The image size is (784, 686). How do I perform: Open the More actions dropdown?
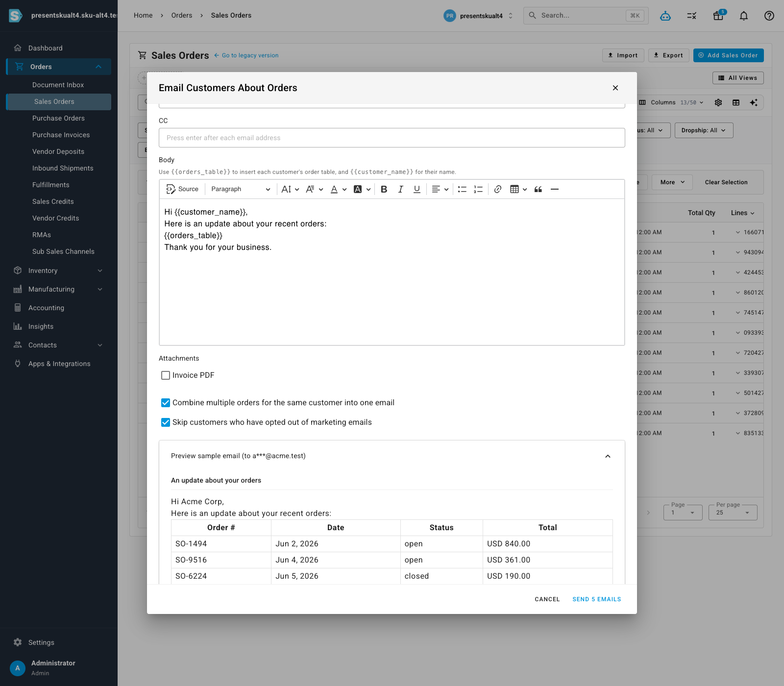672,182
